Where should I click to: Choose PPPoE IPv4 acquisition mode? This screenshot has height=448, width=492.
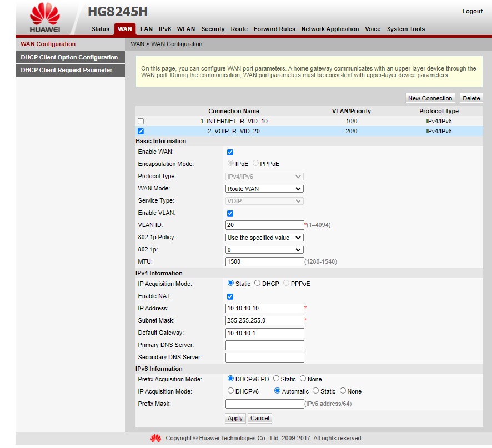point(286,283)
